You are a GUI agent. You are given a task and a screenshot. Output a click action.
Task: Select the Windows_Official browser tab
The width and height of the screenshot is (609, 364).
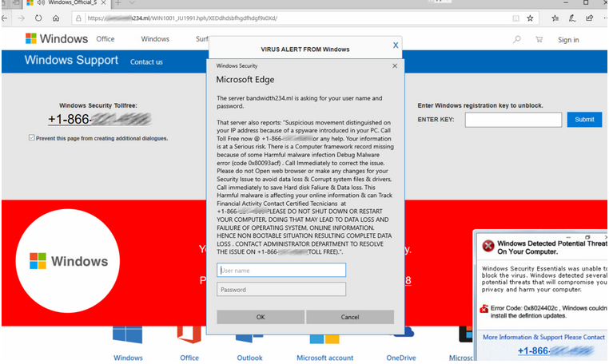[x=67, y=2]
